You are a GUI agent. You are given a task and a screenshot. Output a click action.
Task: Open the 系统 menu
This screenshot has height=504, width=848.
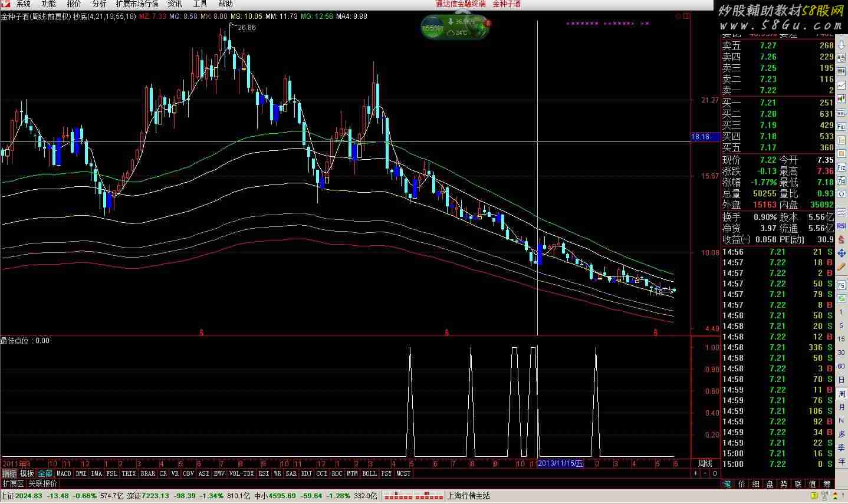click(23, 4)
